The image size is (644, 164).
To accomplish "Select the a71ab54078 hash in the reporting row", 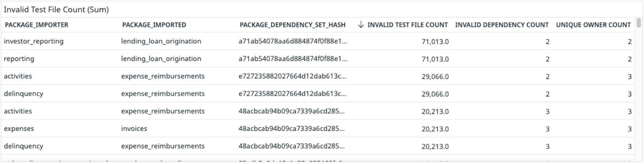I will coord(292,59).
